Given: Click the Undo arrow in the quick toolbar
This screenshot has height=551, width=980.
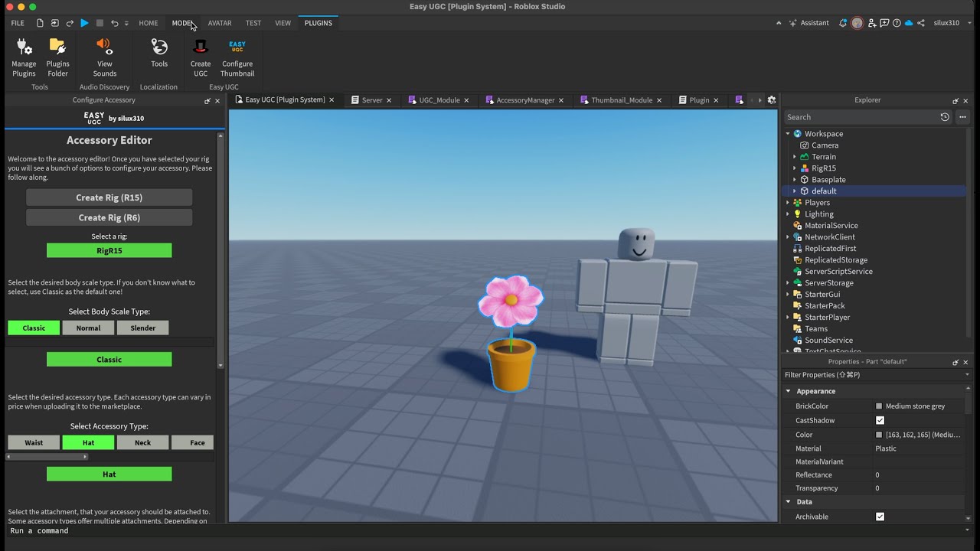Looking at the screenshot, I should (x=115, y=23).
